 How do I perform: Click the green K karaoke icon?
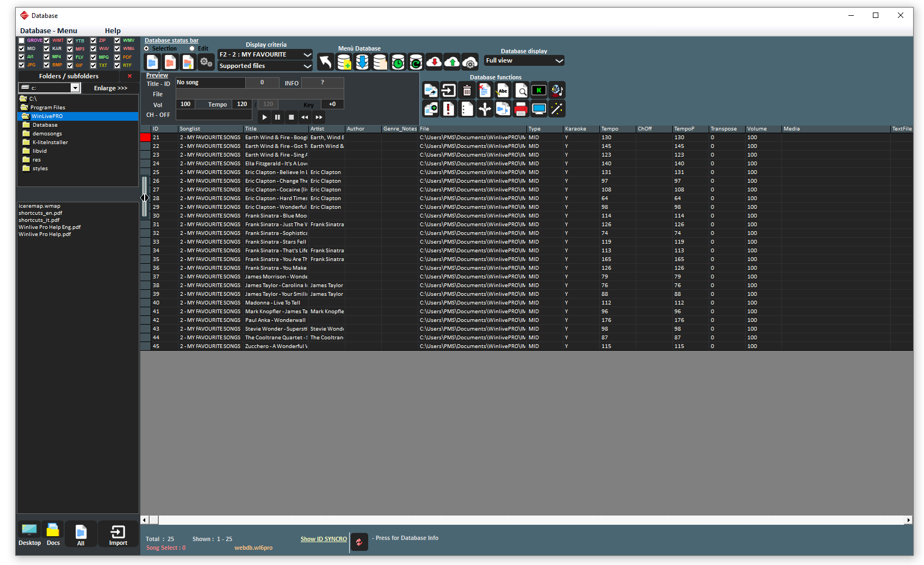539,90
